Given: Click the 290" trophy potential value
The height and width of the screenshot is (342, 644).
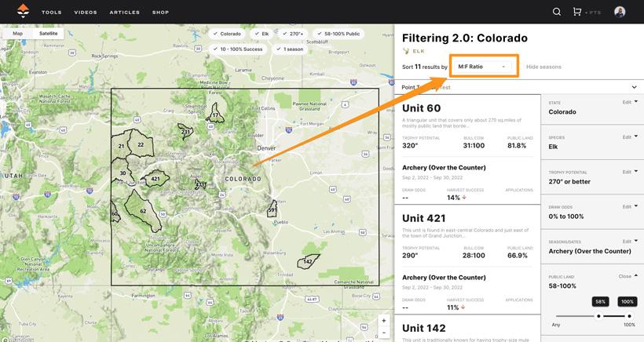Looking at the screenshot, I should pyautogui.click(x=410, y=256).
